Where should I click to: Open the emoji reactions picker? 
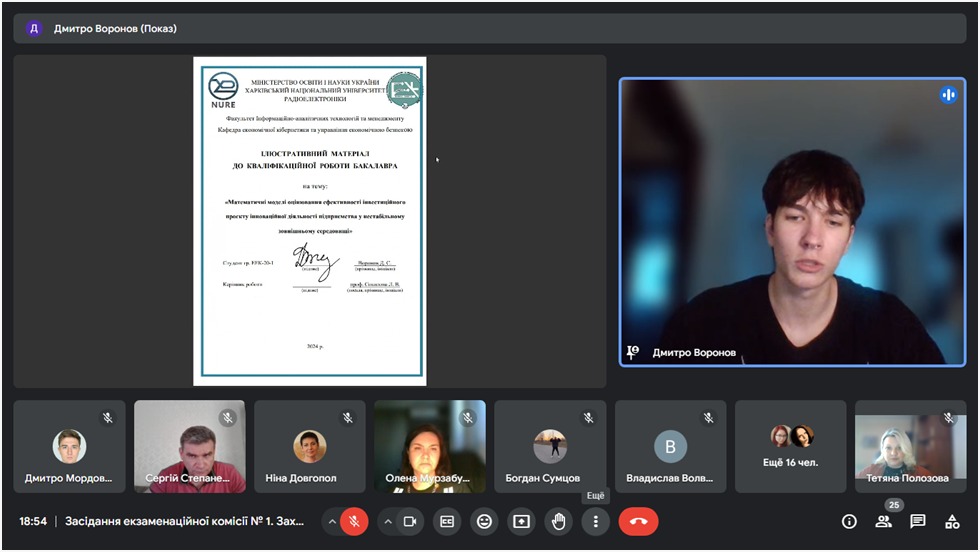(x=485, y=521)
